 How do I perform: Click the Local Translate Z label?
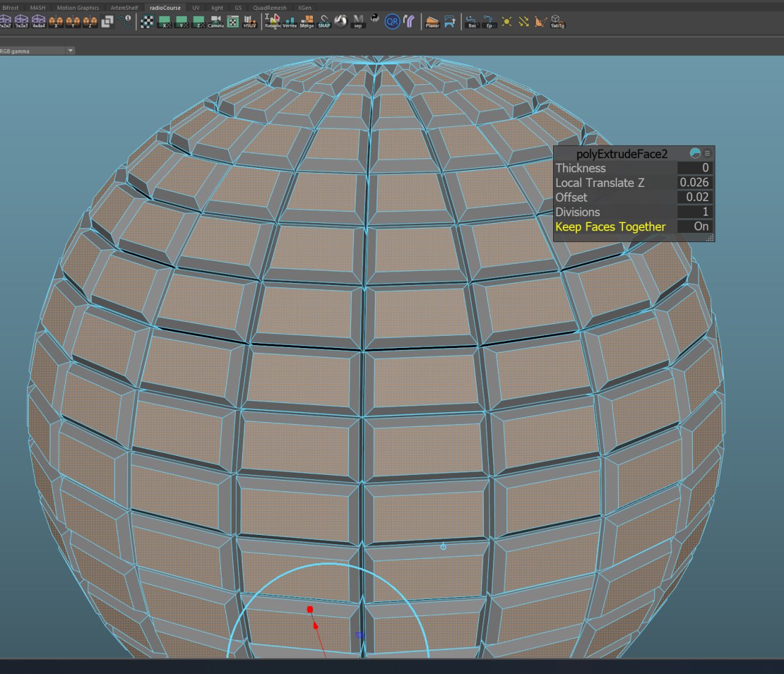click(600, 183)
